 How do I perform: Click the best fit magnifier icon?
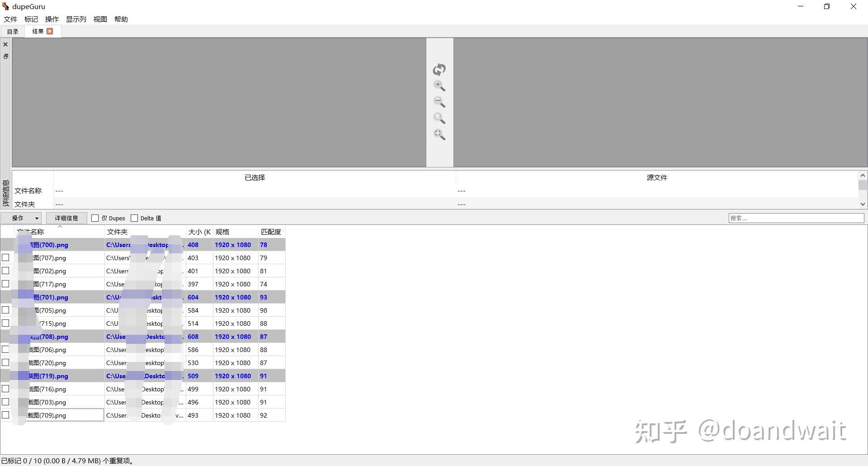pyautogui.click(x=439, y=134)
